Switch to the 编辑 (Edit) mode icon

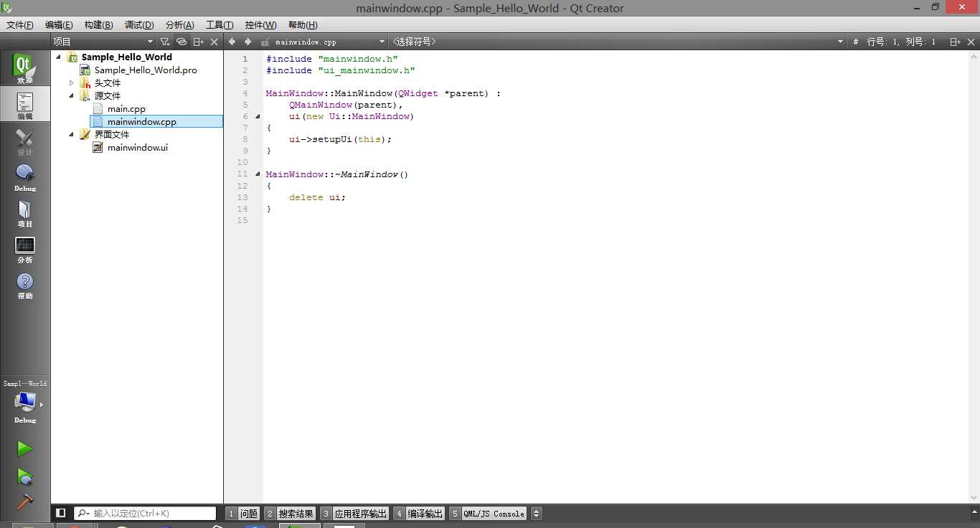coord(24,105)
